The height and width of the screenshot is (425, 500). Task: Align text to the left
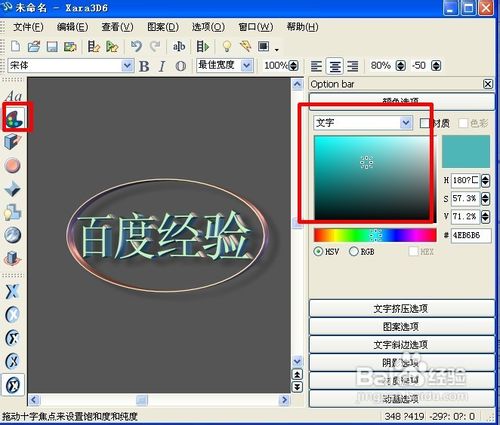click(x=316, y=66)
